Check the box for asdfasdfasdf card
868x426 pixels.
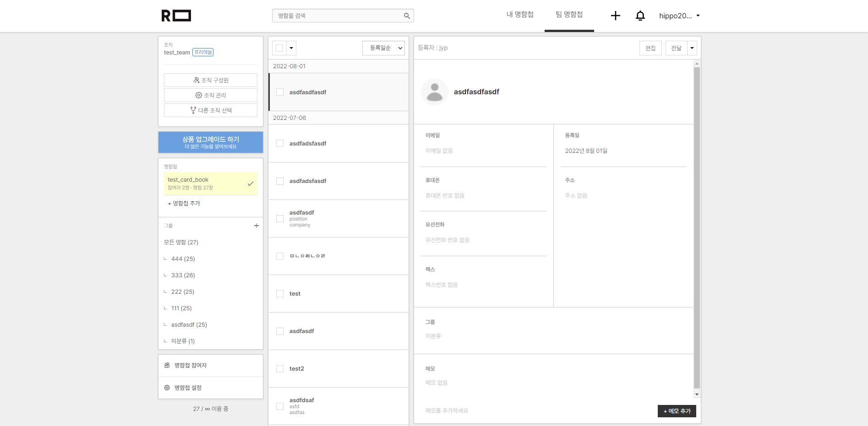[x=280, y=92]
